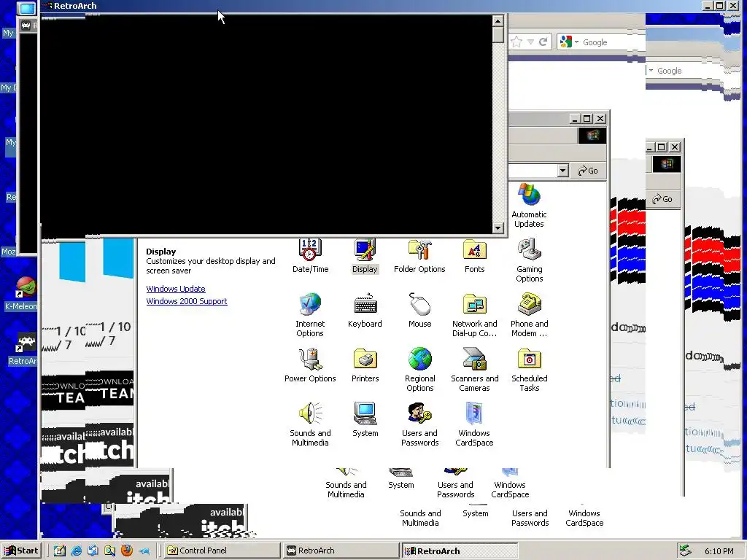This screenshot has height=560, width=747.
Task: Launch Internet Explorer from quick launch
Action: tap(76, 551)
